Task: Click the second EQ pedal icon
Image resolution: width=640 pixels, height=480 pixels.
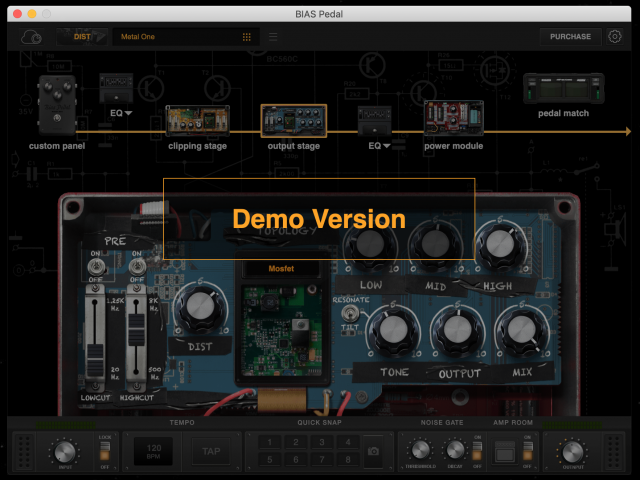Action: pyautogui.click(x=375, y=121)
